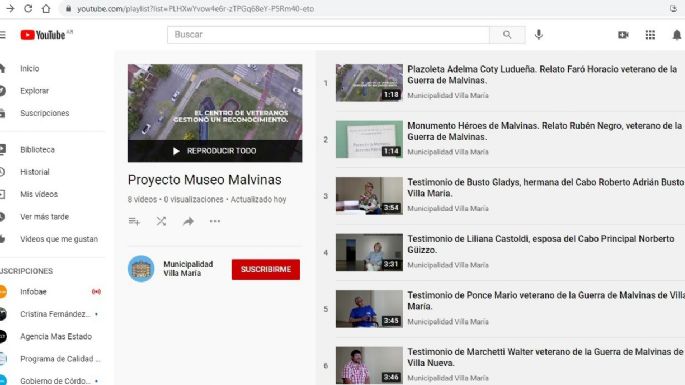685x385 pixels.
Task: Open the create video camera icon
Action: [623, 35]
